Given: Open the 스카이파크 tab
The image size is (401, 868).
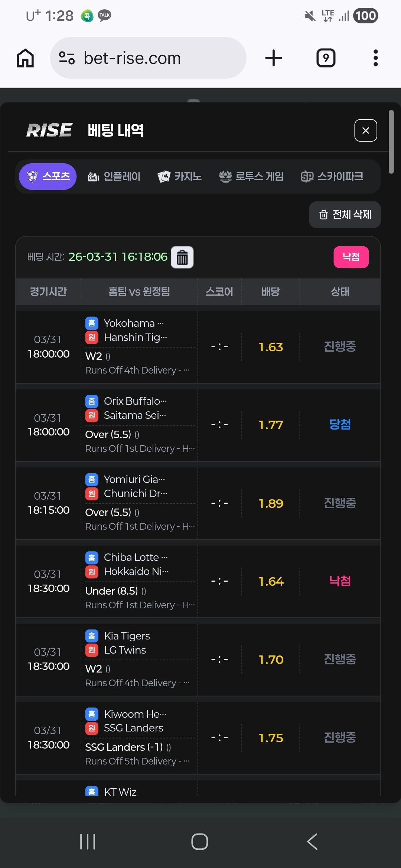Looking at the screenshot, I should pyautogui.click(x=332, y=177).
